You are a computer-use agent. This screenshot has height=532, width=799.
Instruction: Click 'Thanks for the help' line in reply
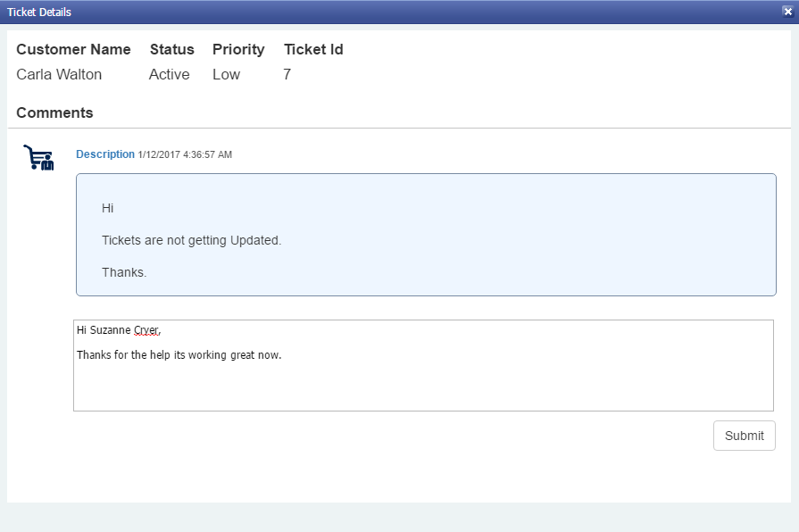pos(179,355)
